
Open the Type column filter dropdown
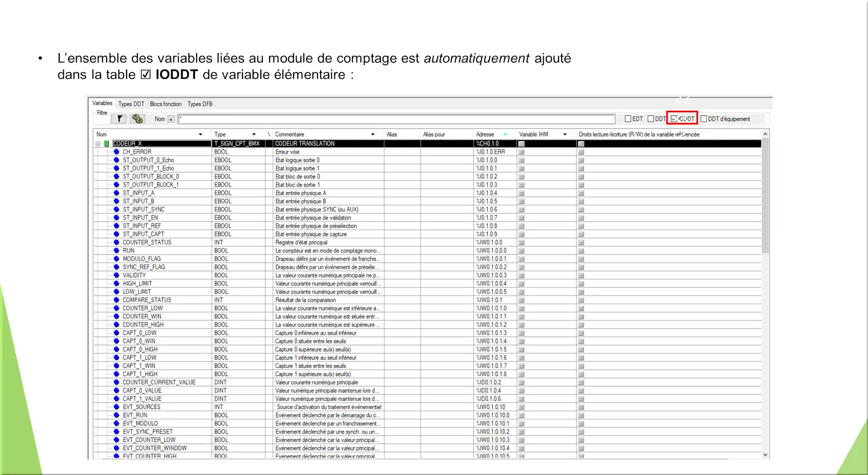[x=254, y=135]
